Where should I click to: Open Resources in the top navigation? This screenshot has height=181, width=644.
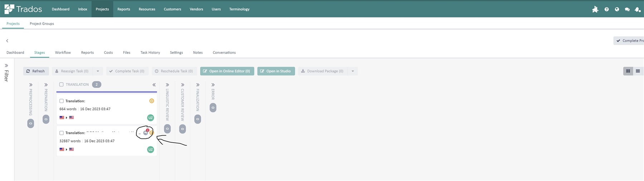(x=147, y=9)
